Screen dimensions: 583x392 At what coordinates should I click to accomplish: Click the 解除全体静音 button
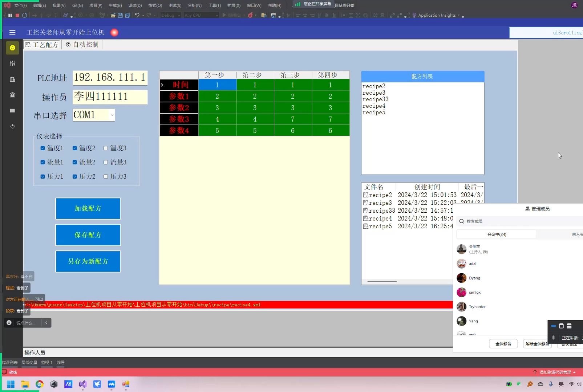pos(537,344)
